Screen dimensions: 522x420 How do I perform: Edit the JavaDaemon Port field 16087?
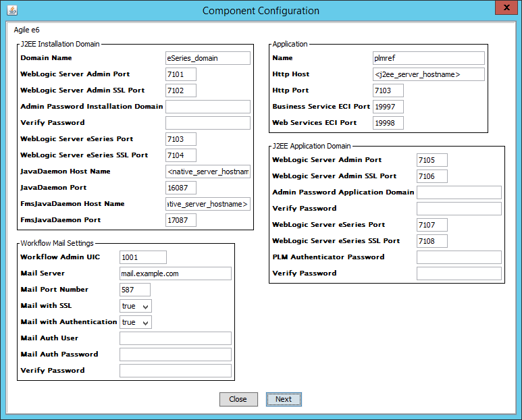coord(181,188)
